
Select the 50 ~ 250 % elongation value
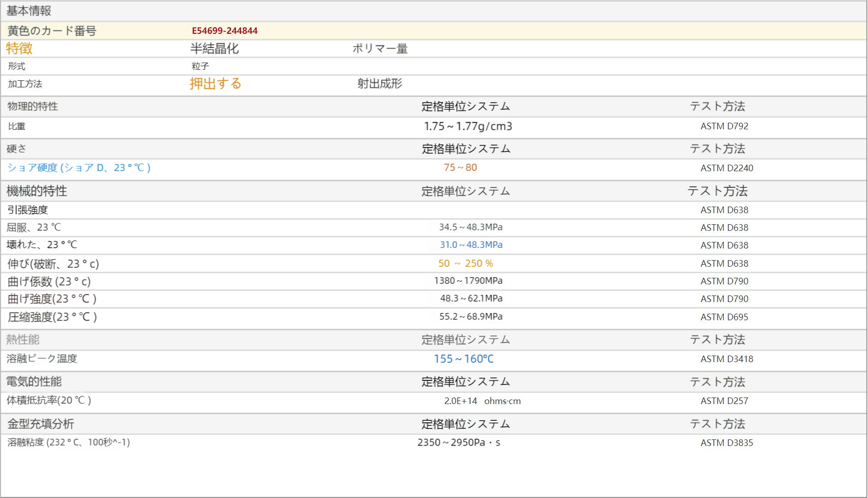coord(466,263)
